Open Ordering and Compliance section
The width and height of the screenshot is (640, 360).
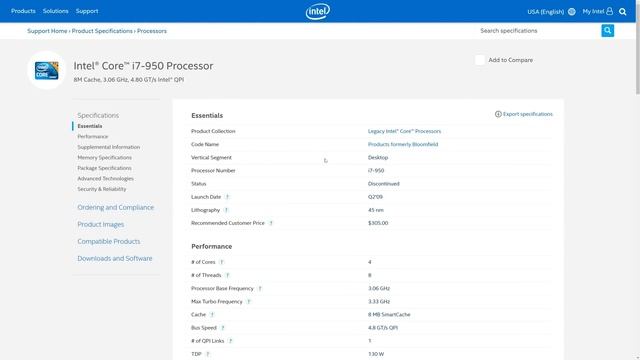116,207
